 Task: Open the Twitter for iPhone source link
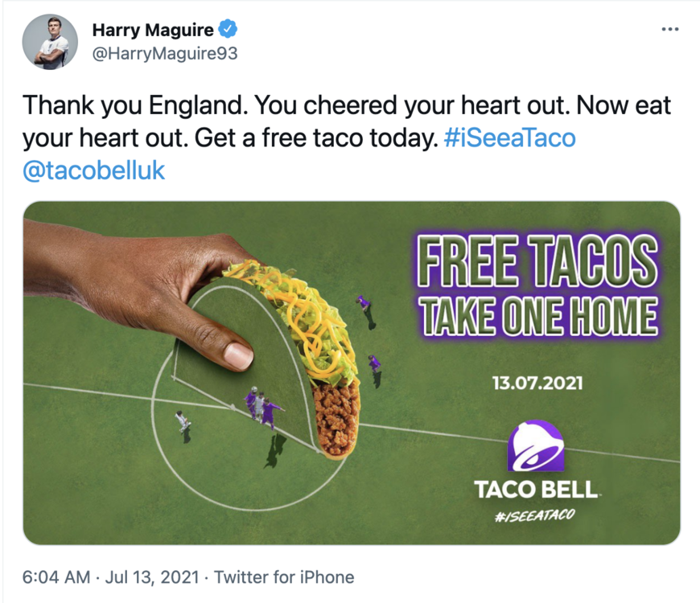[x=284, y=577]
